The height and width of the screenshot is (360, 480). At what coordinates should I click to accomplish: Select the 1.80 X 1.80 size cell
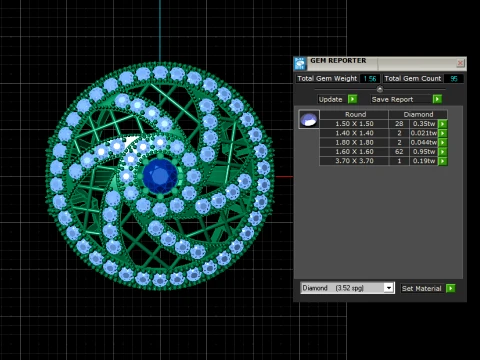354,142
